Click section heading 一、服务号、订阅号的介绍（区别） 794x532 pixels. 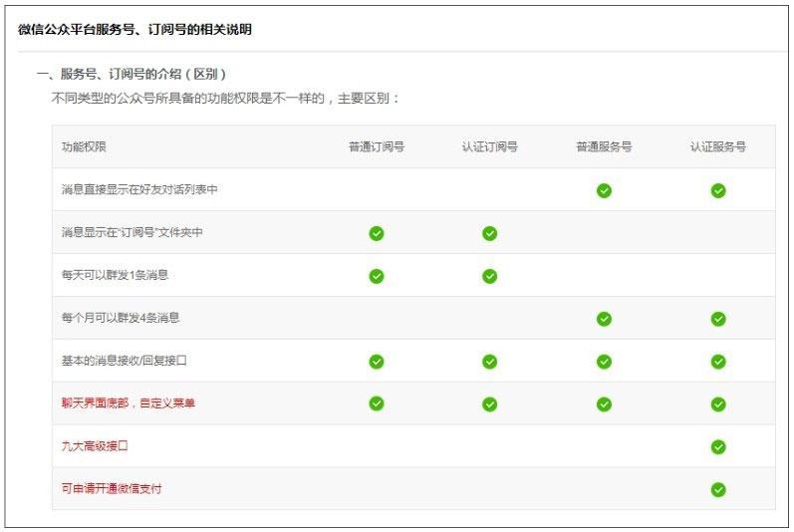tap(132, 74)
